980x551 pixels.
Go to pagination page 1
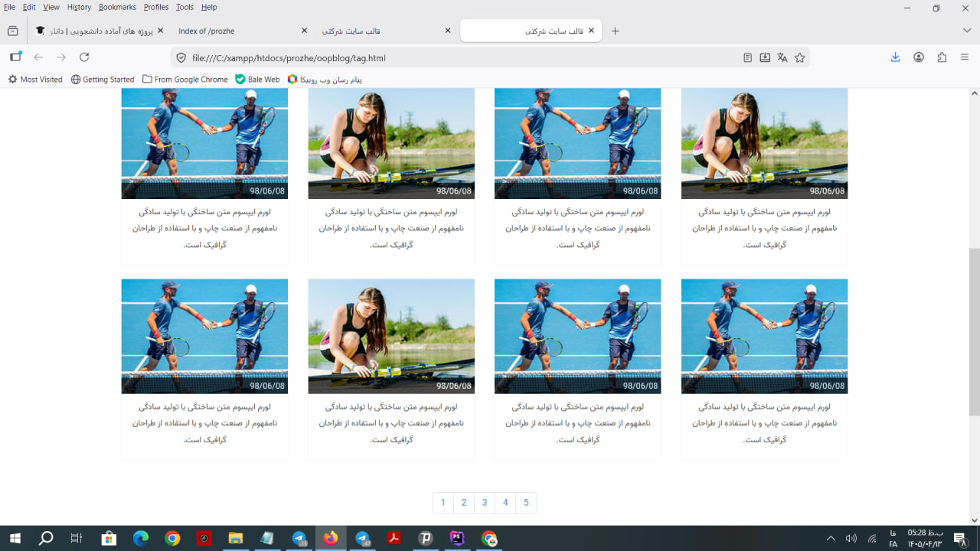tap(443, 503)
